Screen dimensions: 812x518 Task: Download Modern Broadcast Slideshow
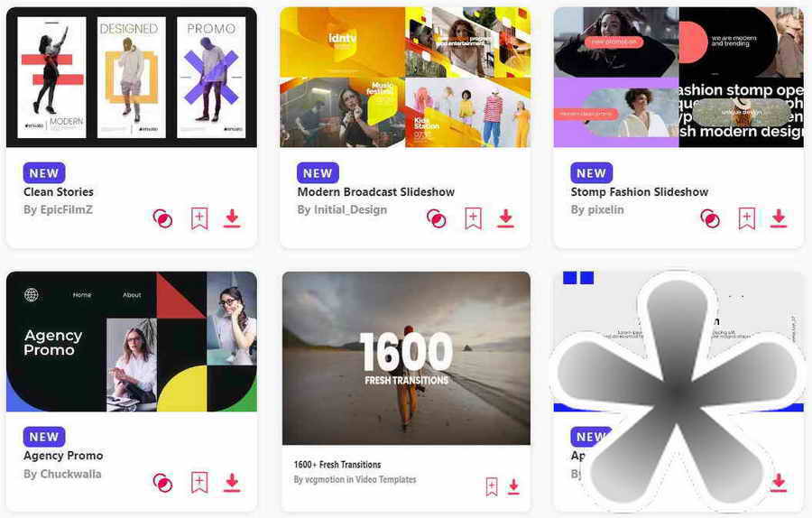[505, 218]
